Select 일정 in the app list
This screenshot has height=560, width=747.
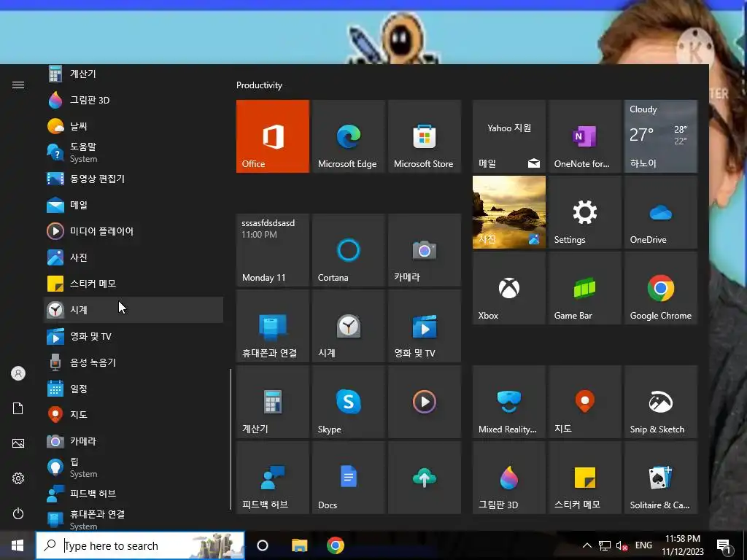point(133,389)
